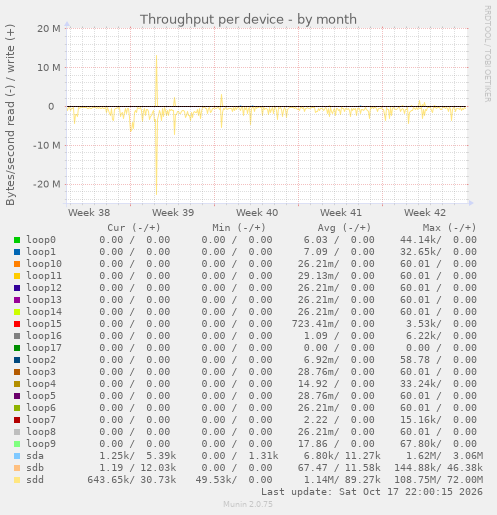
Task: Click the loop12 dark blue legend swatch
Action: pos(17,288)
